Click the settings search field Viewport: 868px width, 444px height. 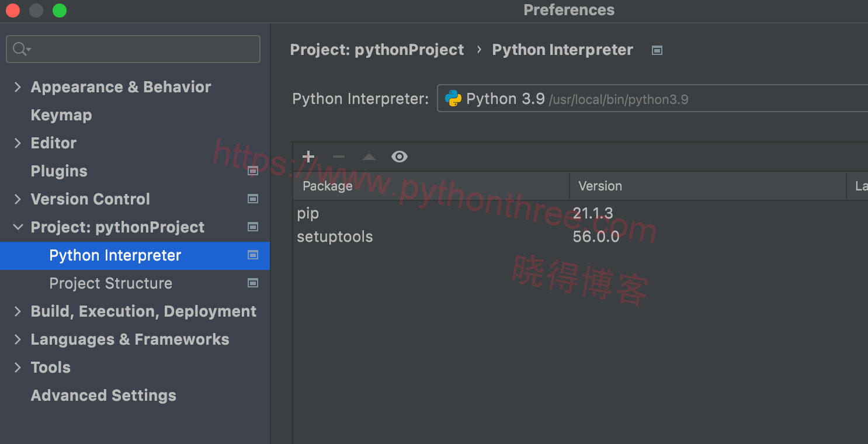pyautogui.click(x=133, y=49)
